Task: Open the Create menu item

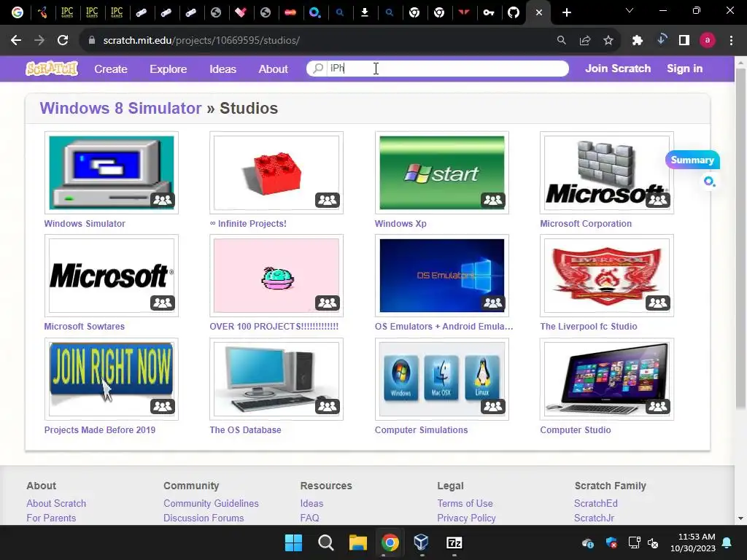Action: [111, 69]
